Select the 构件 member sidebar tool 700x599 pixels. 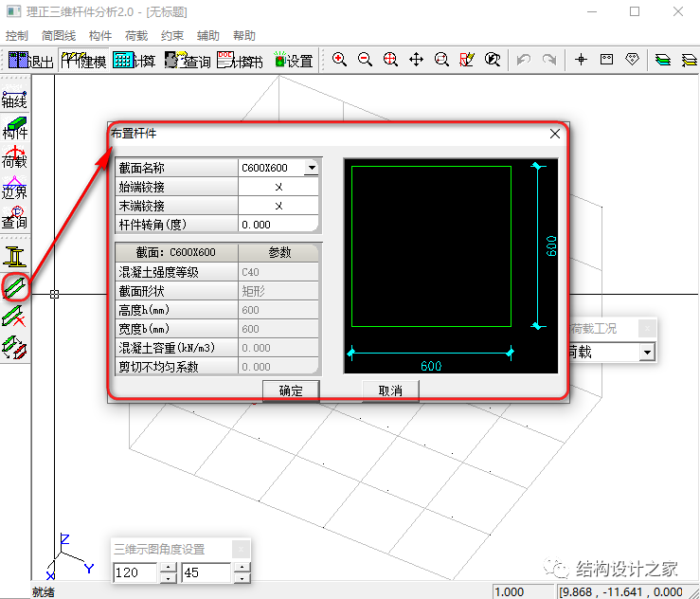[15, 128]
